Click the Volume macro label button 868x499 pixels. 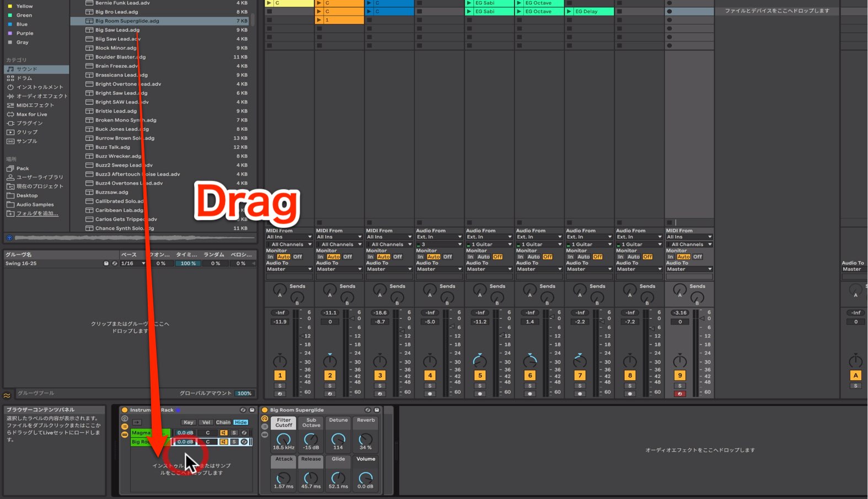pyautogui.click(x=366, y=459)
